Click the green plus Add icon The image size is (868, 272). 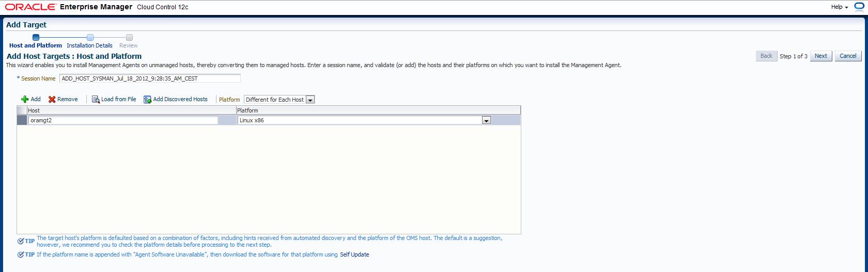coord(25,100)
